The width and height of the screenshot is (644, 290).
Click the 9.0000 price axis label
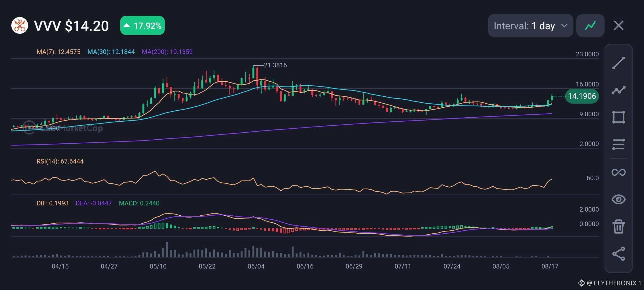pos(589,114)
